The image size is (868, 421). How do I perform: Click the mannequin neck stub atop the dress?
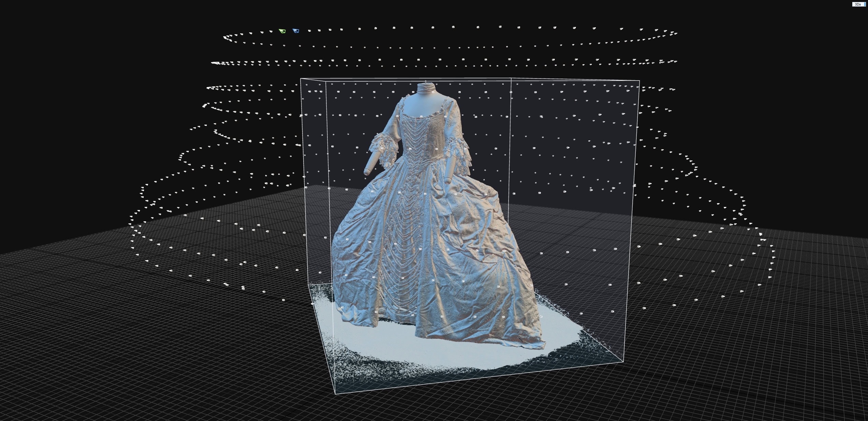pyautogui.click(x=426, y=89)
